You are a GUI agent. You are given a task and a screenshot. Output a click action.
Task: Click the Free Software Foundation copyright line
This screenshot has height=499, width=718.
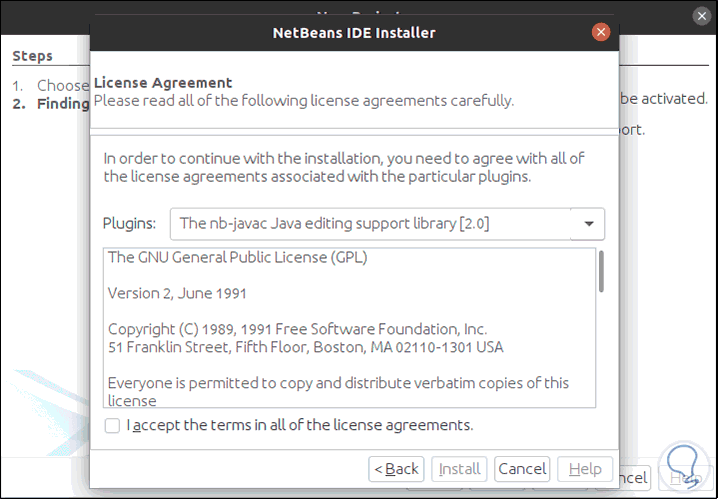pos(297,329)
